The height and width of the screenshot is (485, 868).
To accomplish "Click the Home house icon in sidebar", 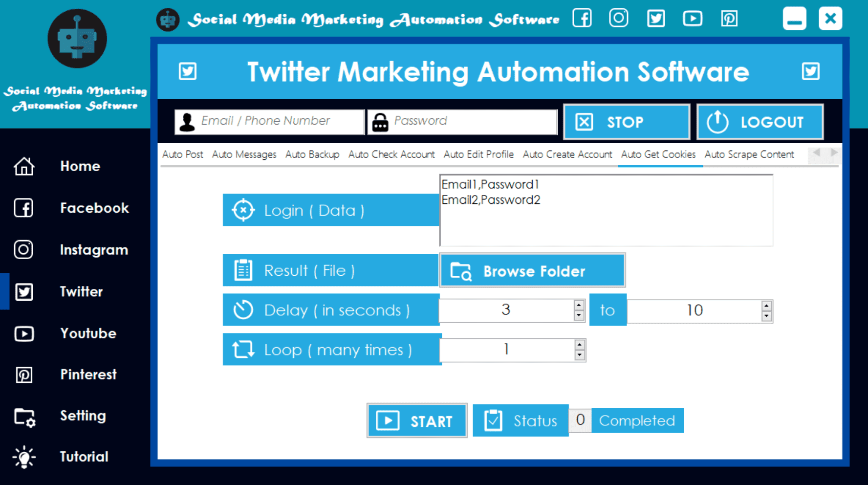I will point(24,166).
